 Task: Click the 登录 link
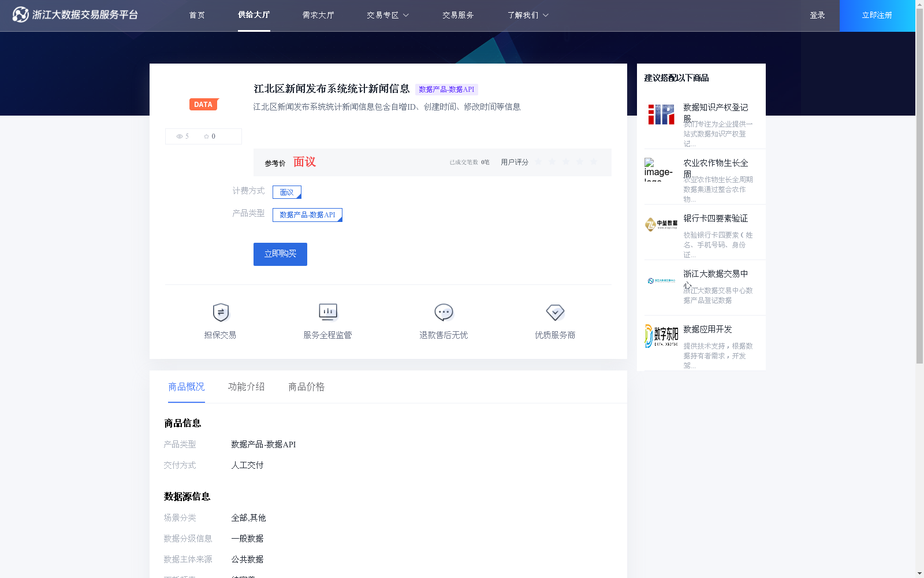(817, 16)
